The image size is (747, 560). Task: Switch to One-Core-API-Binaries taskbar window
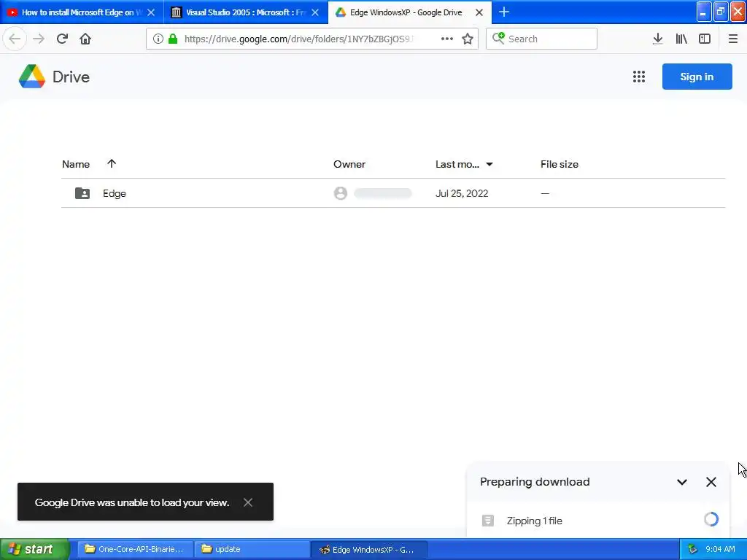click(135, 549)
